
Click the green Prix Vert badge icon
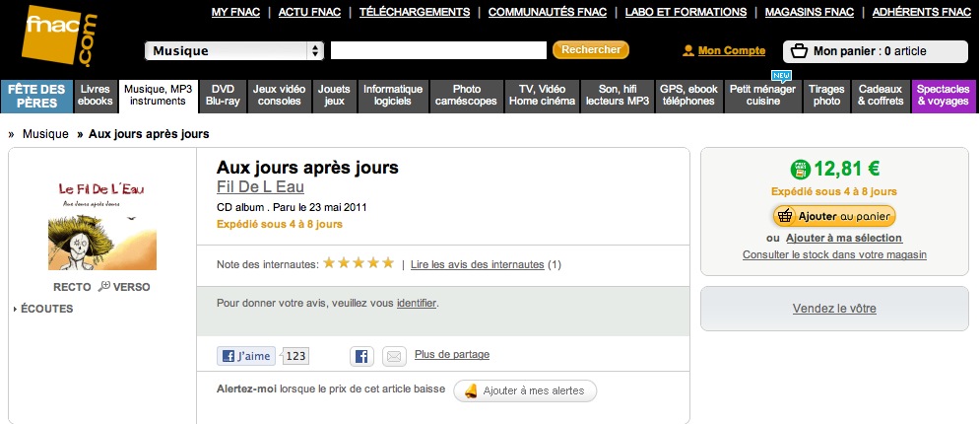pos(800,169)
